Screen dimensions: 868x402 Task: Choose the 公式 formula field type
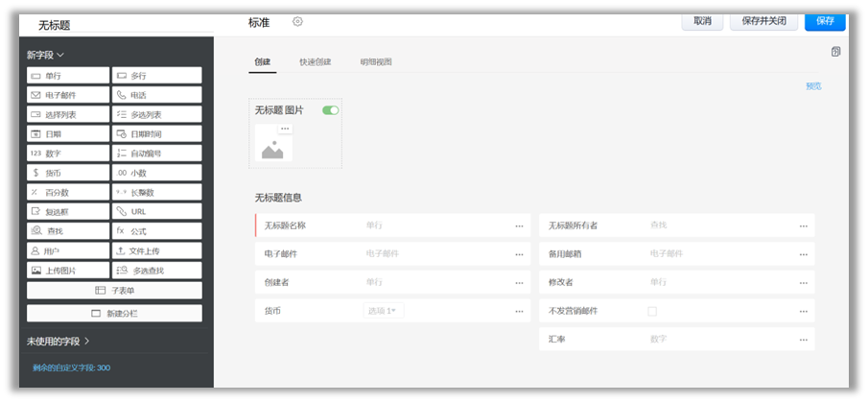tap(157, 231)
